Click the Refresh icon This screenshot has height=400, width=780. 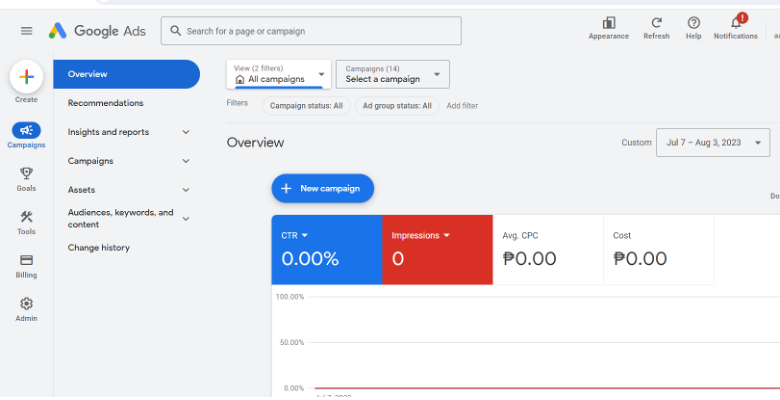656,23
